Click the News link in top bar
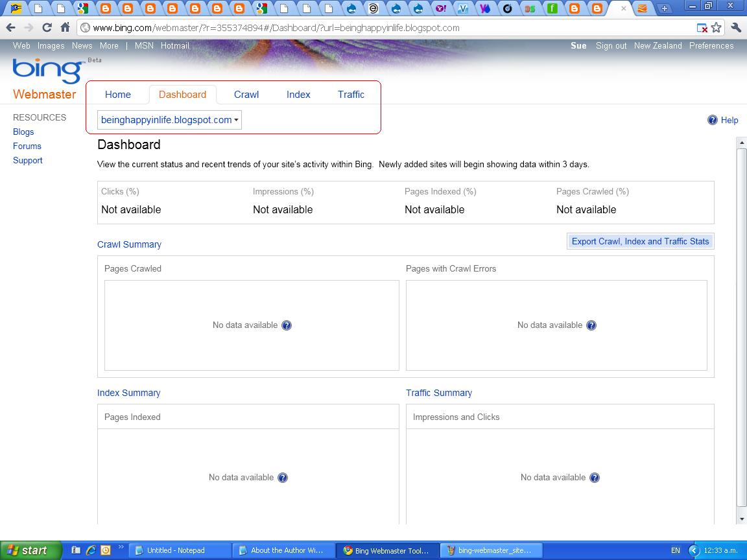747x560 pixels. (82, 46)
